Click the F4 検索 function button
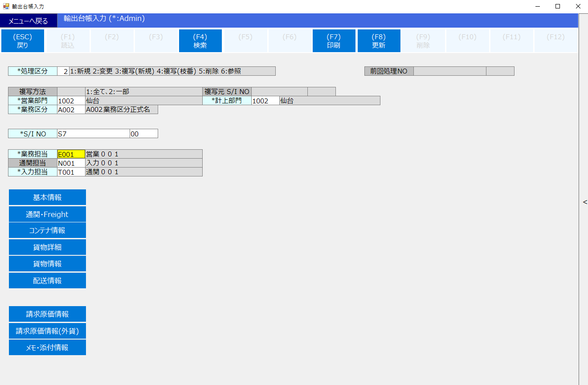Screen dimensions: 588x385 200,41
